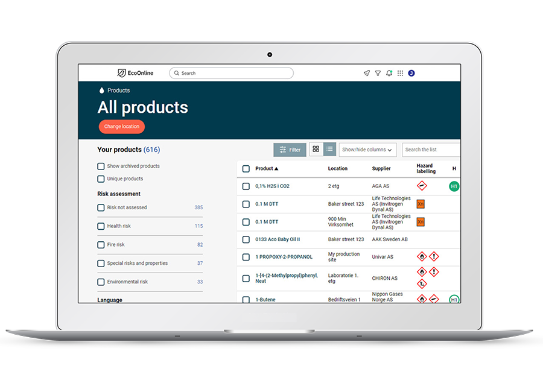
Task: Open product 1 PROPOXY-2-PROPANOL
Action: pyautogui.click(x=284, y=257)
